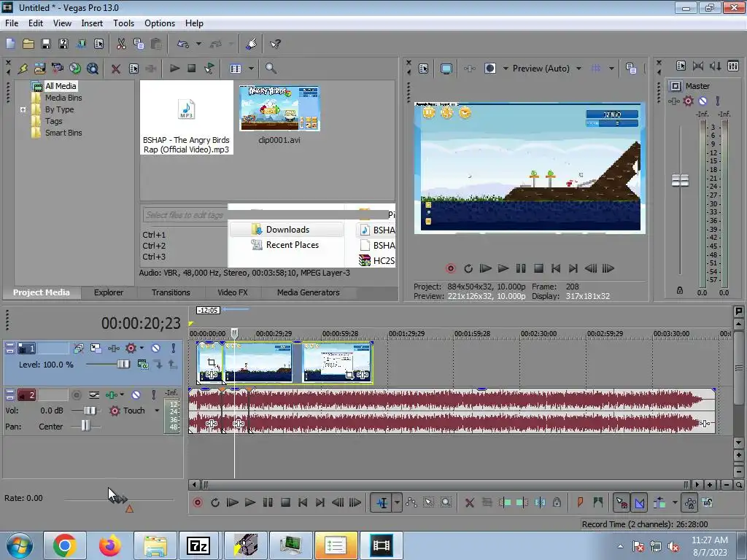This screenshot has height=560, width=747.
Task: Toggle Invert Phase on audio track 2
Action: [94, 395]
